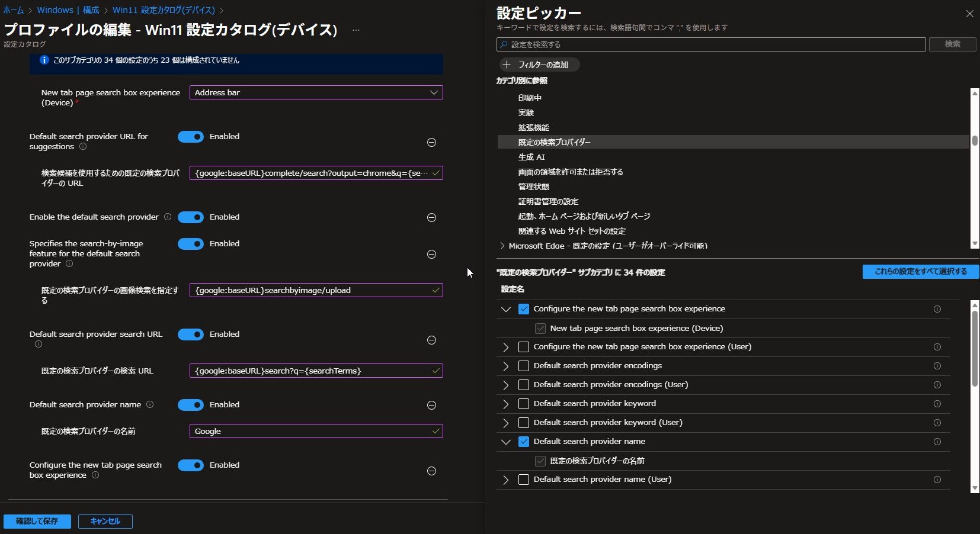Click the 設定を検索する search field
980x534 pixels.
pos(711,44)
